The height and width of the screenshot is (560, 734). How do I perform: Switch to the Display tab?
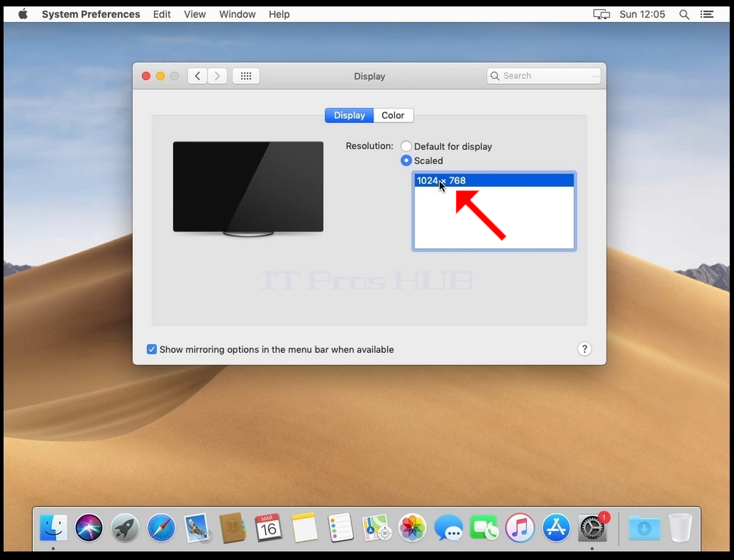(x=349, y=115)
